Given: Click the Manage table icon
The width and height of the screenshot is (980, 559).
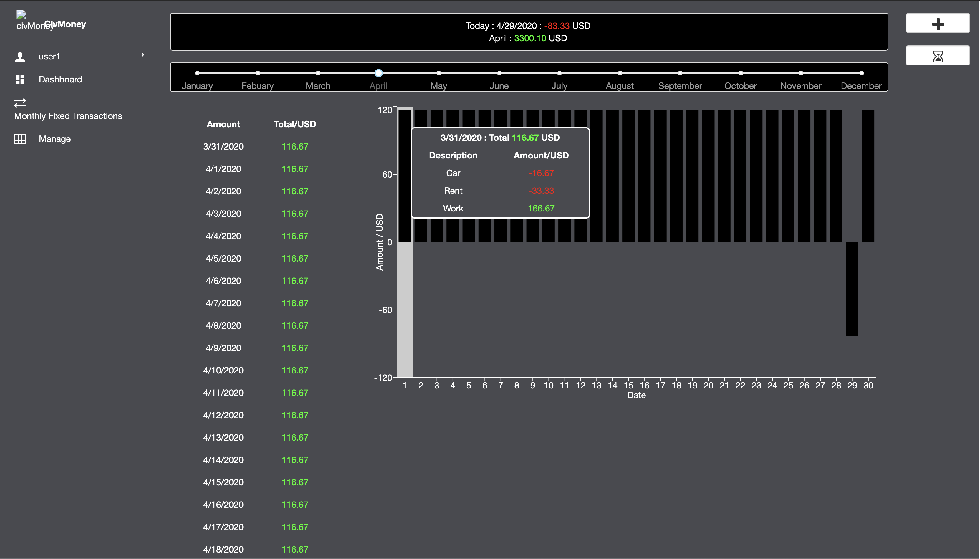Looking at the screenshot, I should (20, 139).
